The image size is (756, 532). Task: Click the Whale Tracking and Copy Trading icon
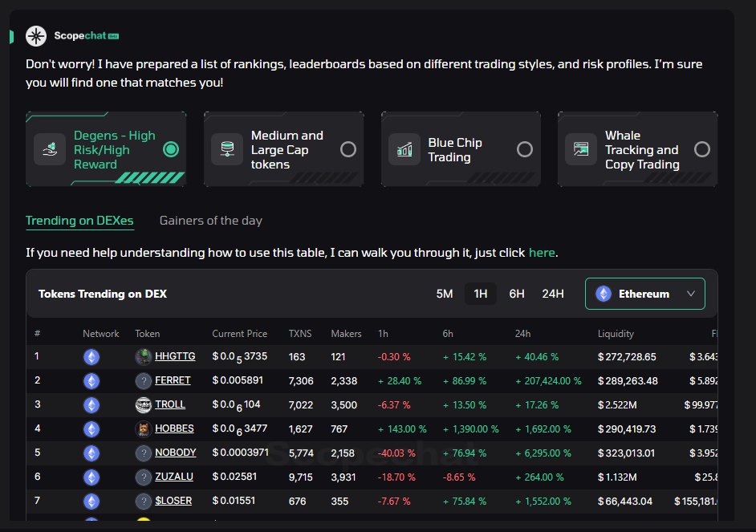coord(580,148)
